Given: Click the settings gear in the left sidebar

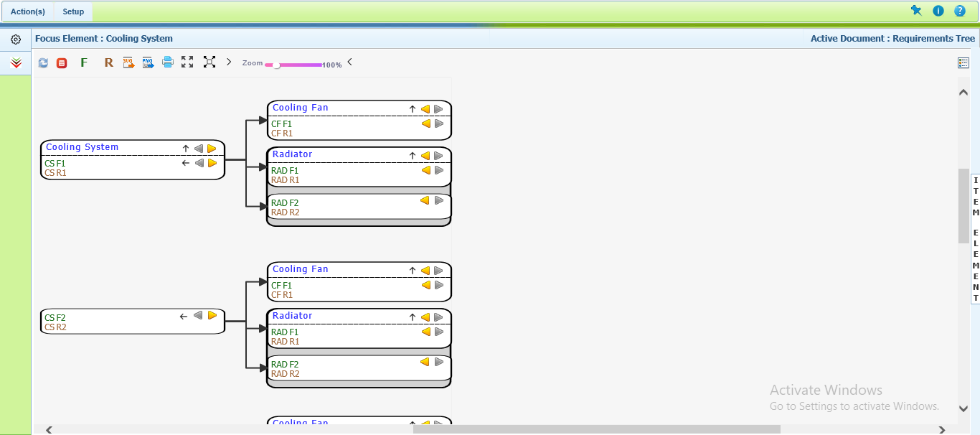Looking at the screenshot, I should 16,39.
